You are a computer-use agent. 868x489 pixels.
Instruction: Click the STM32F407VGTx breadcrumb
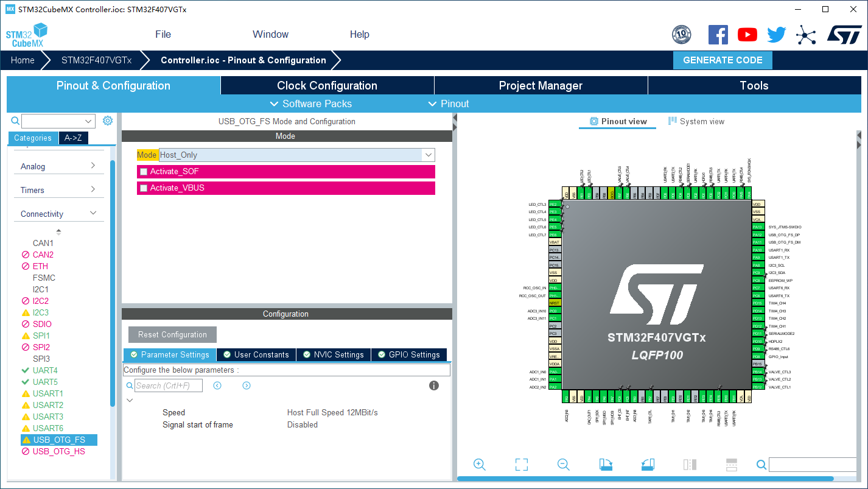pyautogui.click(x=96, y=60)
